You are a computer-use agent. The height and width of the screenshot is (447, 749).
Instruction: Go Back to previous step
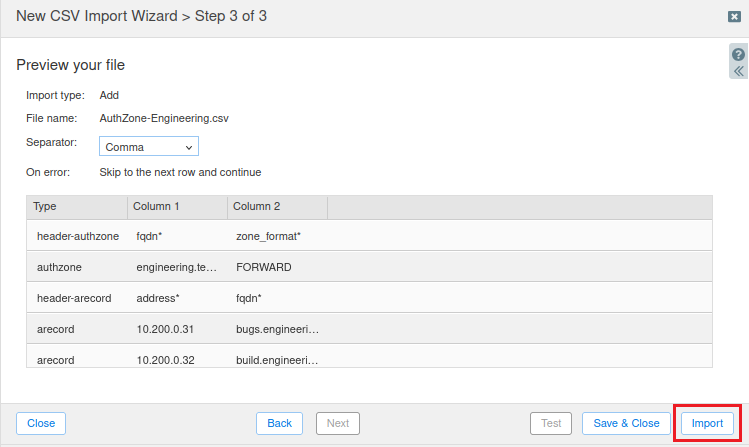tap(279, 423)
